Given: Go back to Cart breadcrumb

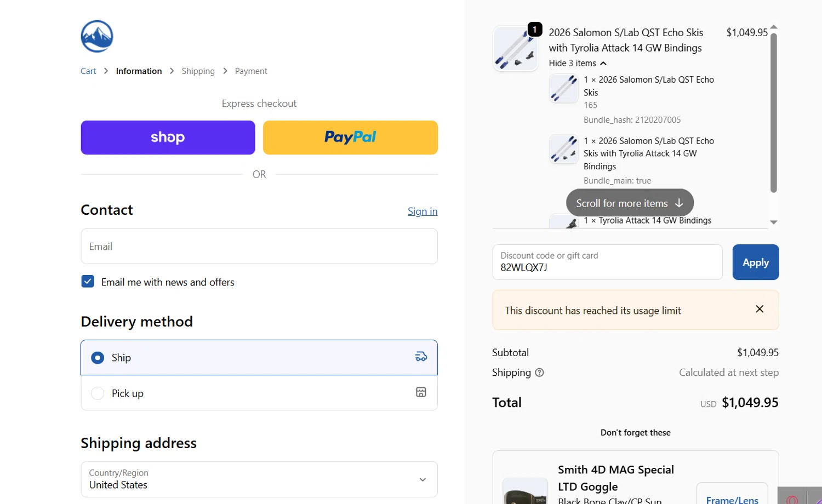Looking at the screenshot, I should click(x=88, y=71).
